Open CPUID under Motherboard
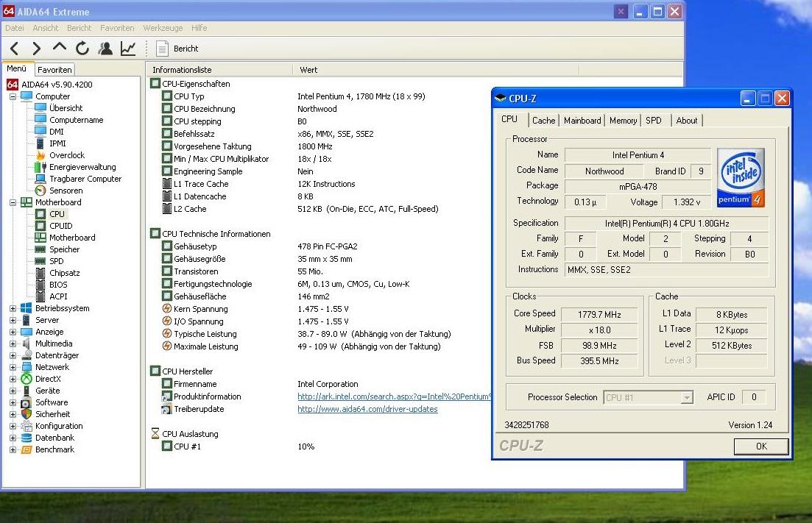Viewport: 812px width, 523px height. click(x=60, y=226)
